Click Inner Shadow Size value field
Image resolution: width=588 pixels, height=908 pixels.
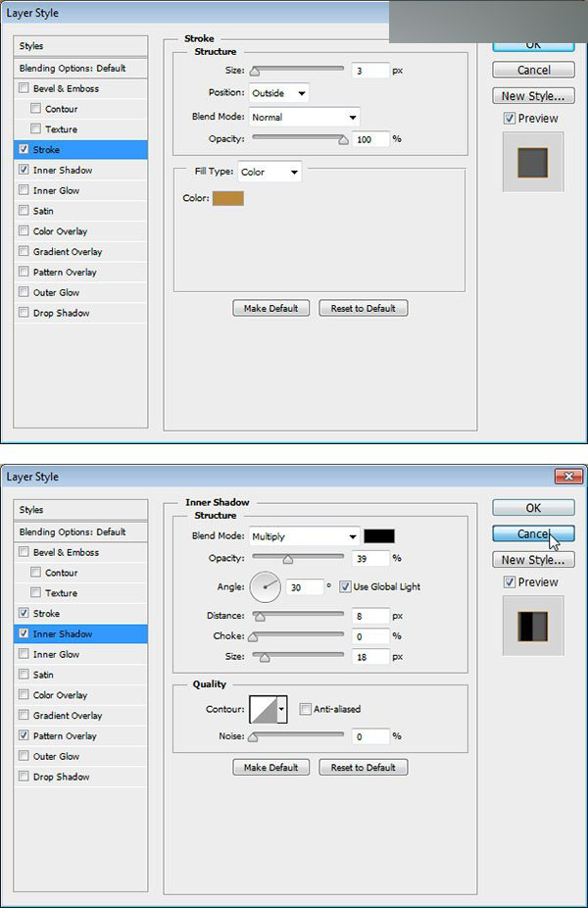(370, 657)
